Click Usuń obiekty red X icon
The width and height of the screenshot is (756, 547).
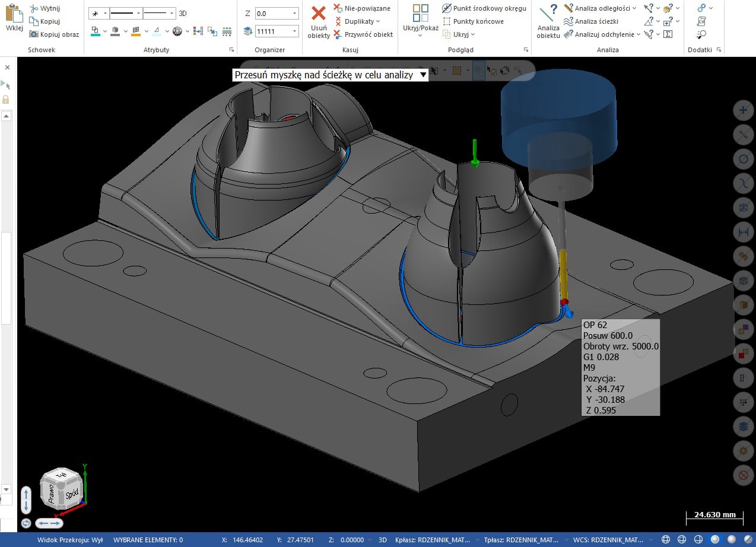[319, 14]
